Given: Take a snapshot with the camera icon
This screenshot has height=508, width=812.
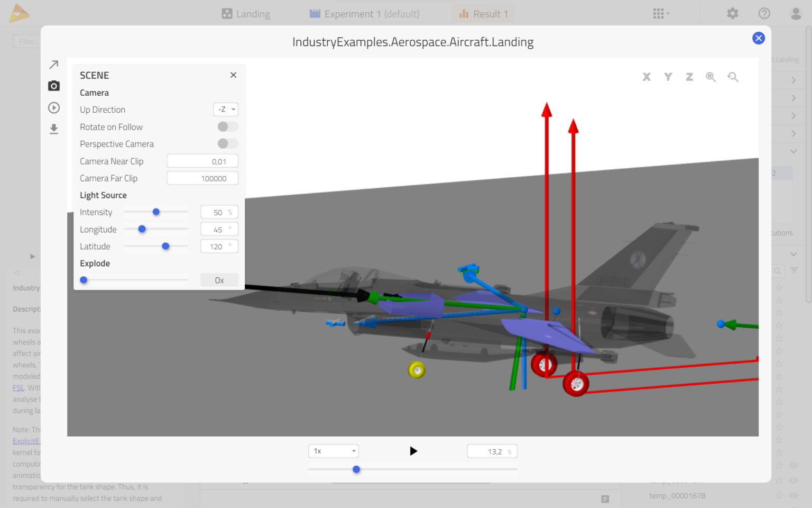Looking at the screenshot, I should tap(53, 86).
